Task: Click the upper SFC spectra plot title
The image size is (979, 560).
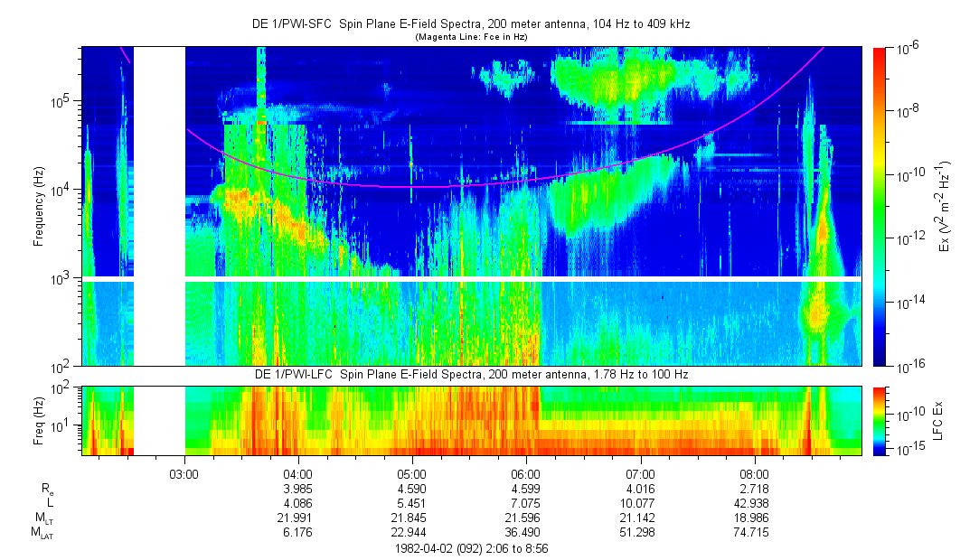Action: [470, 24]
